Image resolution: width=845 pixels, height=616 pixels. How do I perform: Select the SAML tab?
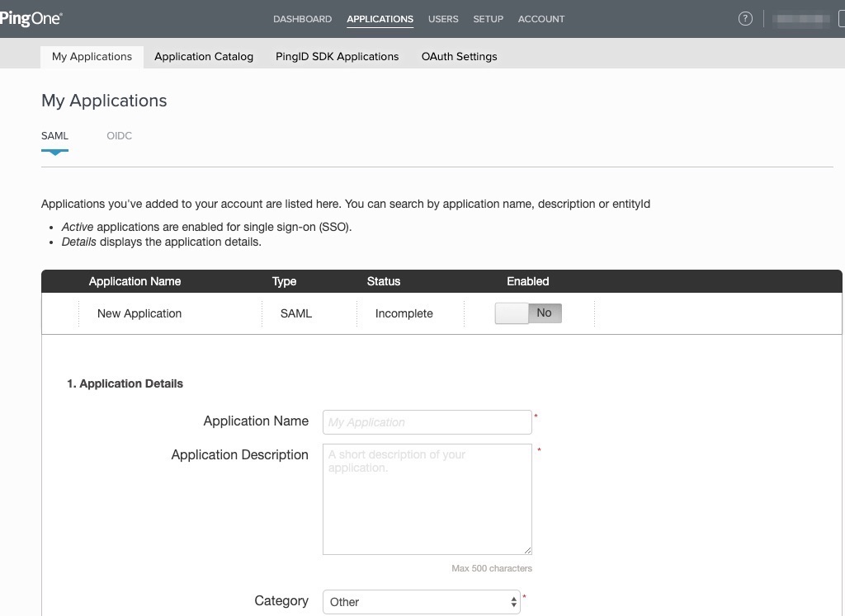pos(54,135)
